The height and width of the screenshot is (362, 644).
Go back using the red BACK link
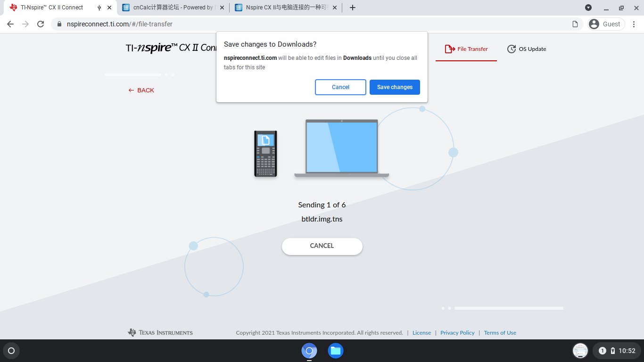pos(141,90)
